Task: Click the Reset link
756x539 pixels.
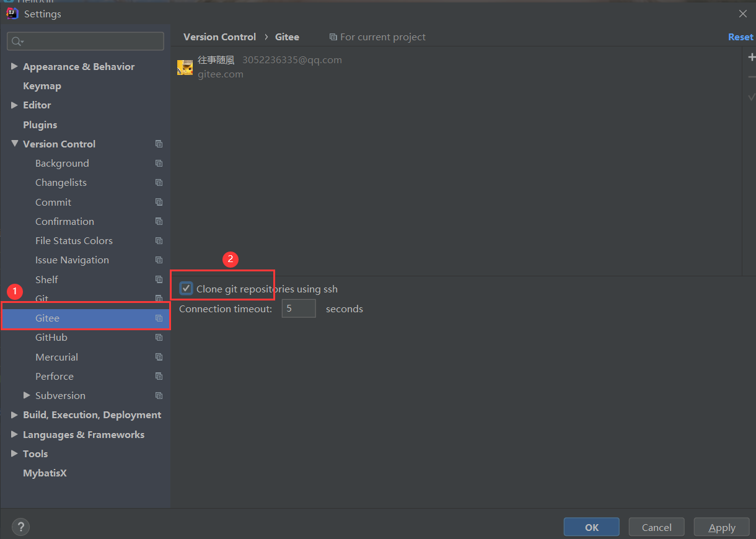Action: coord(741,37)
